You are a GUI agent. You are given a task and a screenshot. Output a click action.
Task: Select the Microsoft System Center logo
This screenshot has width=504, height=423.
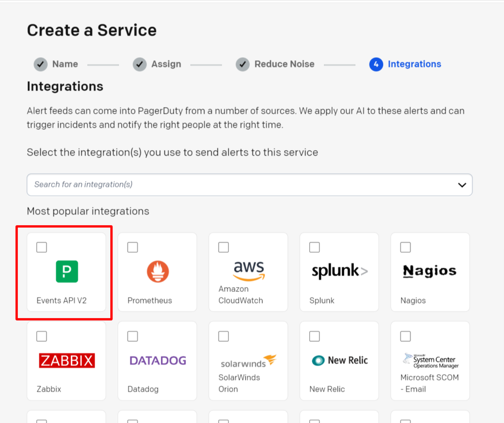429,359
